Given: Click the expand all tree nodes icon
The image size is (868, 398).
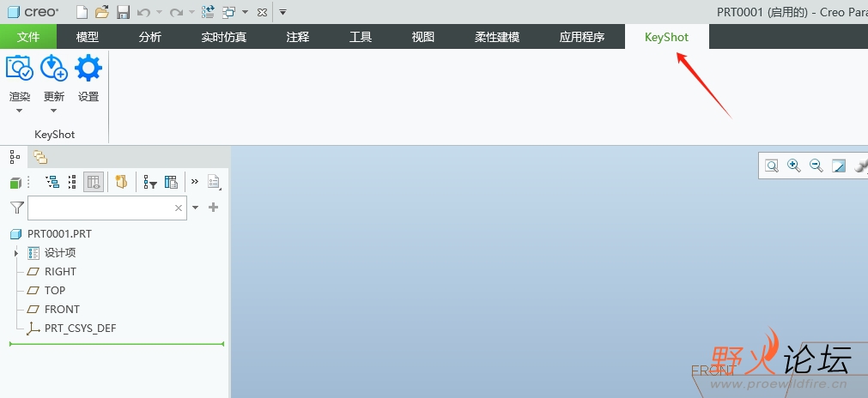Looking at the screenshot, I should click(x=52, y=182).
